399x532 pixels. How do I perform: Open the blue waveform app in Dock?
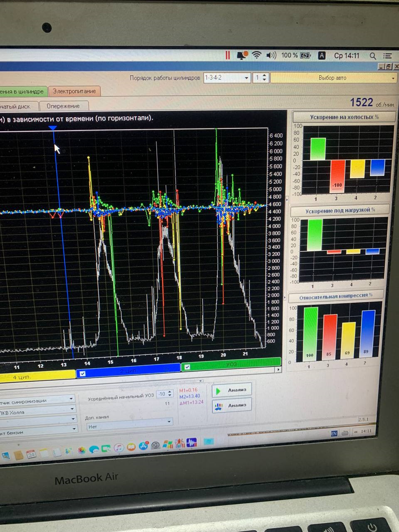pos(192,443)
